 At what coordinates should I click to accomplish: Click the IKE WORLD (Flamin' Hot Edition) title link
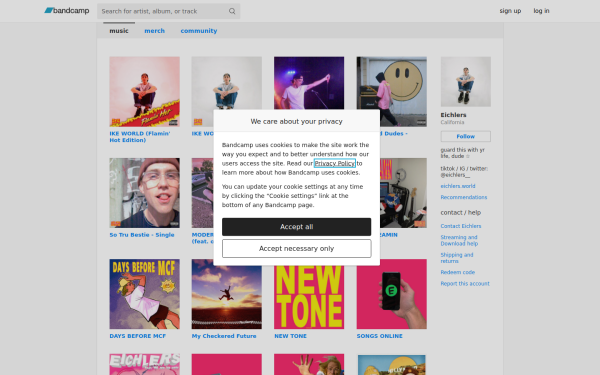click(x=140, y=137)
